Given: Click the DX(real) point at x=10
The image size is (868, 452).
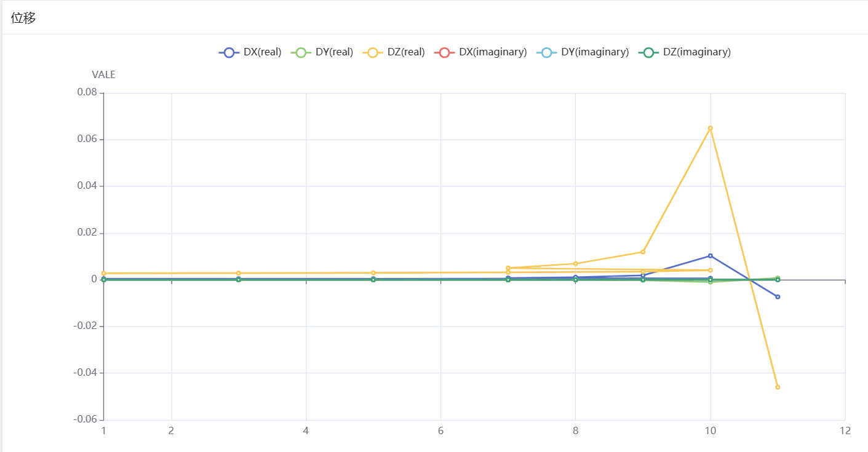Looking at the screenshot, I should (x=710, y=256).
